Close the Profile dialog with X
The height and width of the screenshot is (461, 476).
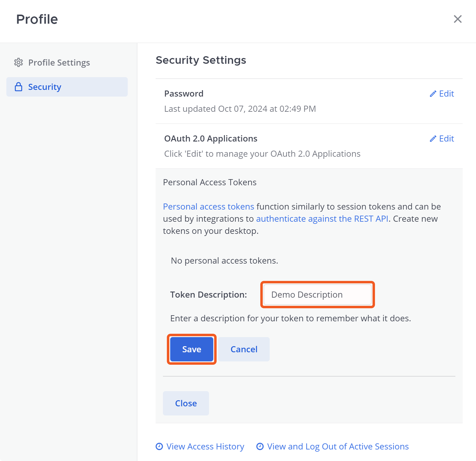(457, 19)
